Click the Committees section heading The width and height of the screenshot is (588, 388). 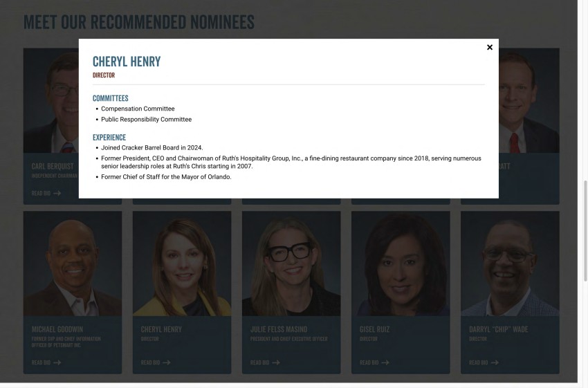pyautogui.click(x=110, y=98)
